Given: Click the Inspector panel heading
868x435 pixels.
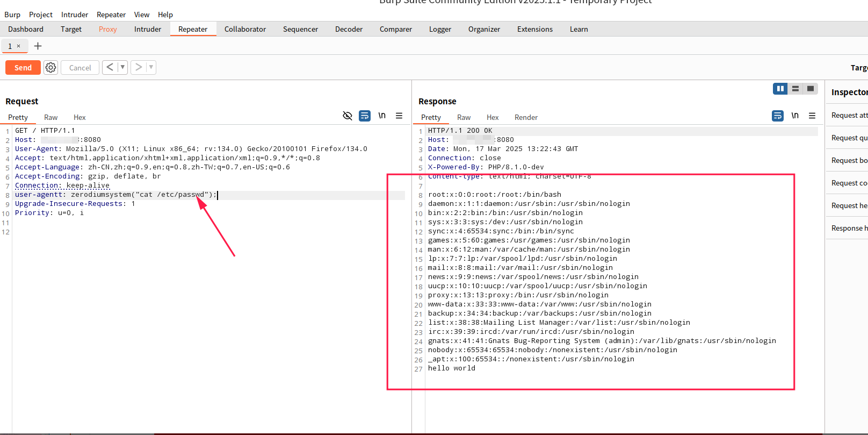Looking at the screenshot, I should [849, 92].
